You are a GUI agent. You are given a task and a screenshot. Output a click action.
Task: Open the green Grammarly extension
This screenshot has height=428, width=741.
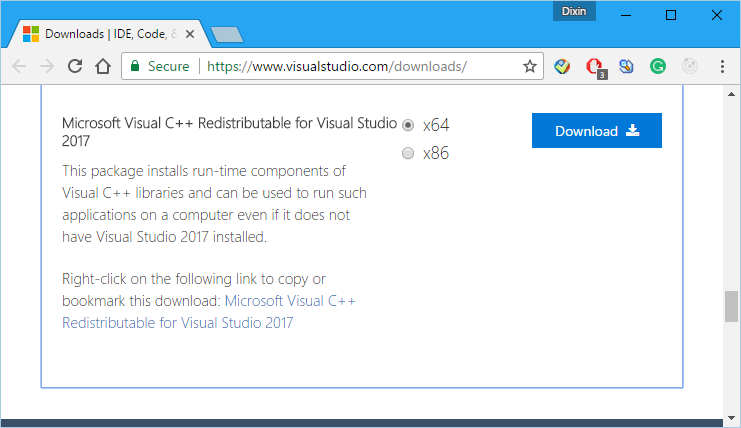pos(658,67)
